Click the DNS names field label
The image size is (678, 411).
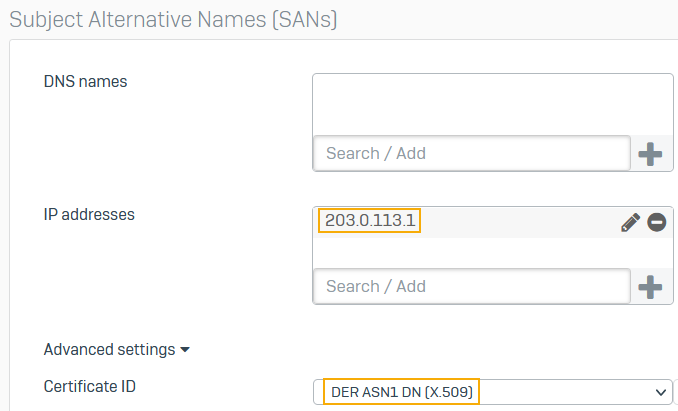tap(86, 81)
